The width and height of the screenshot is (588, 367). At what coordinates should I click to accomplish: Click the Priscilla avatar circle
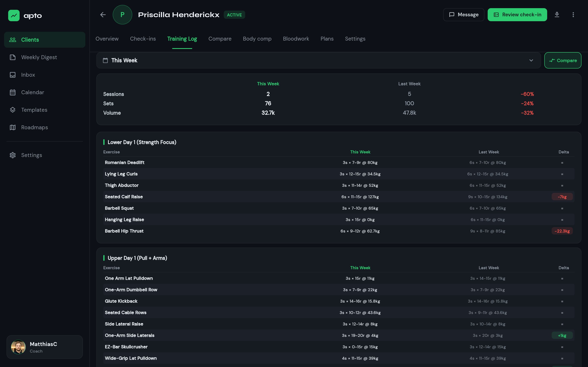[122, 15]
